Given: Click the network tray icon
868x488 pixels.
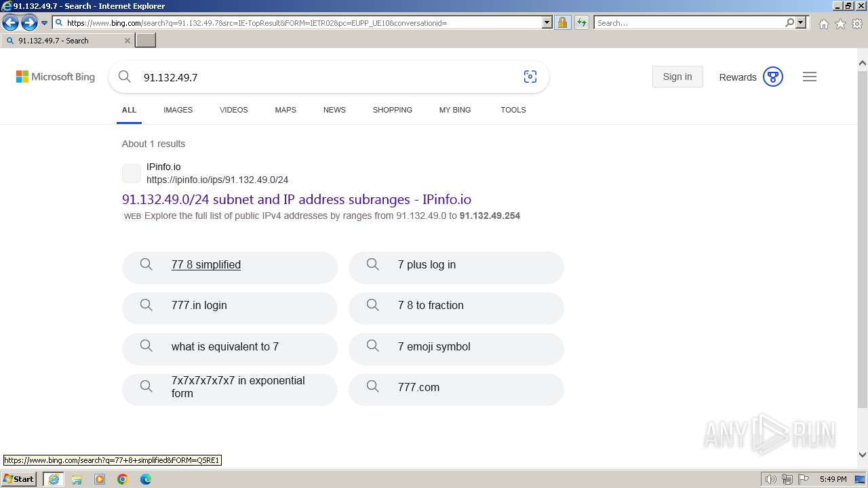Looking at the screenshot, I should point(787,479).
